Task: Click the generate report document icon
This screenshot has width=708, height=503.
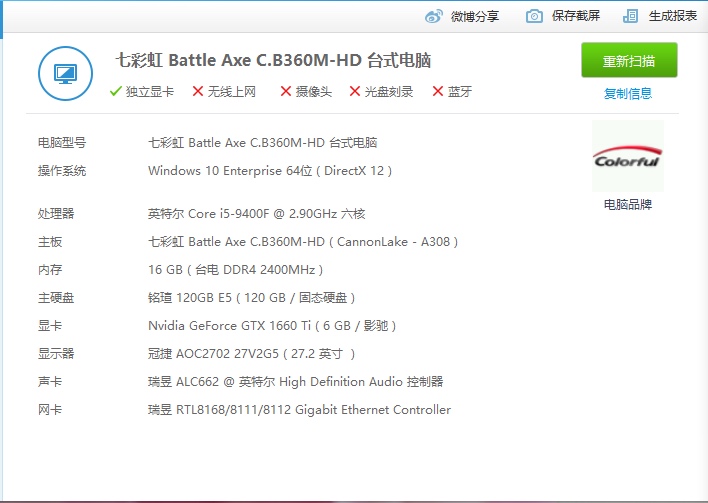Action: pyautogui.click(x=630, y=16)
